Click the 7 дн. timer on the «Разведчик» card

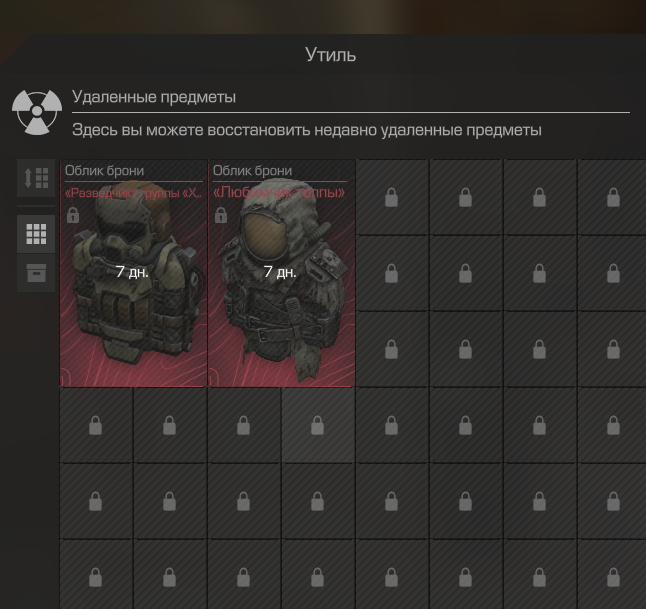(x=132, y=272)
